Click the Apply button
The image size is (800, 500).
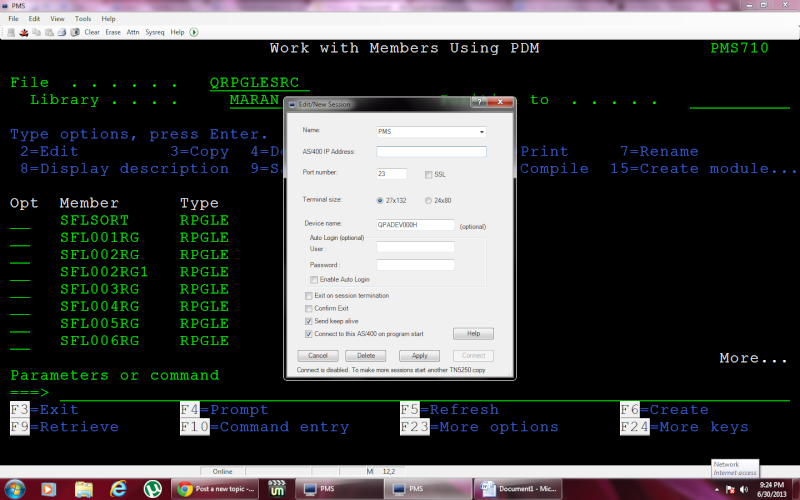419,356
